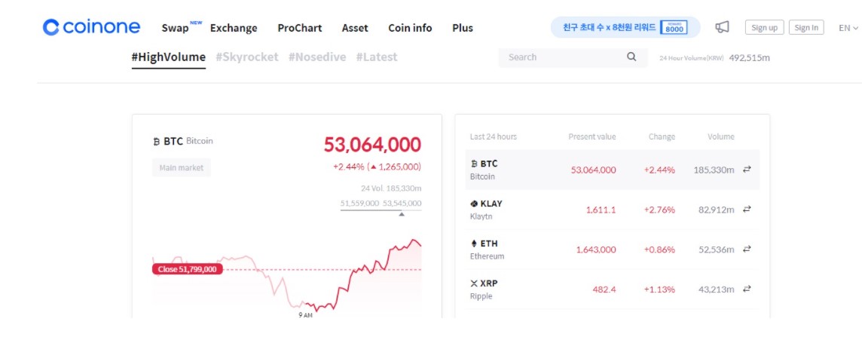Click the Last 24 hours header
This screenshot has width=868, height=337.
(x=494, y=136)
